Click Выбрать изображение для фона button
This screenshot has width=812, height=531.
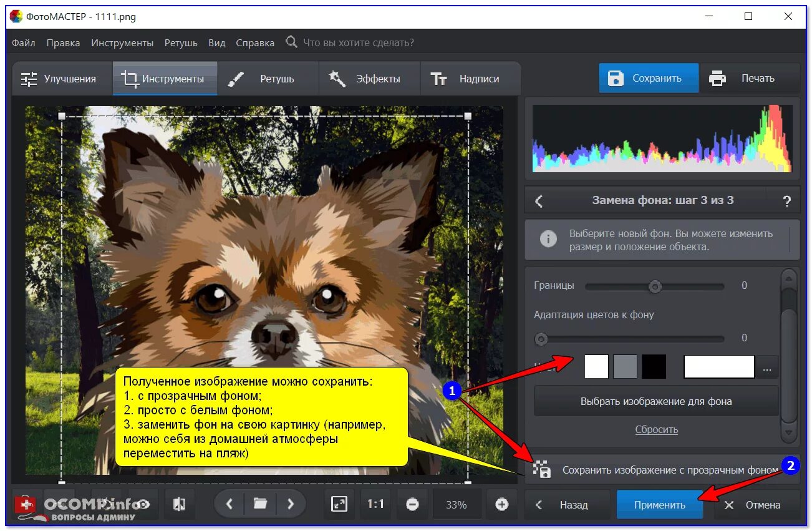tap(656, 401)
